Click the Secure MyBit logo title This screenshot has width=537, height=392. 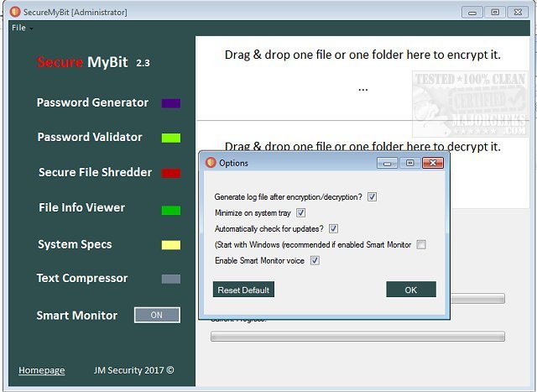point(82,62)
